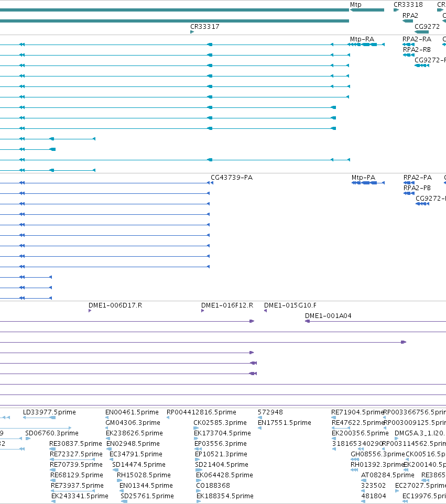
Task: Select the EN02948.5prime EST label
Action: 133,444
